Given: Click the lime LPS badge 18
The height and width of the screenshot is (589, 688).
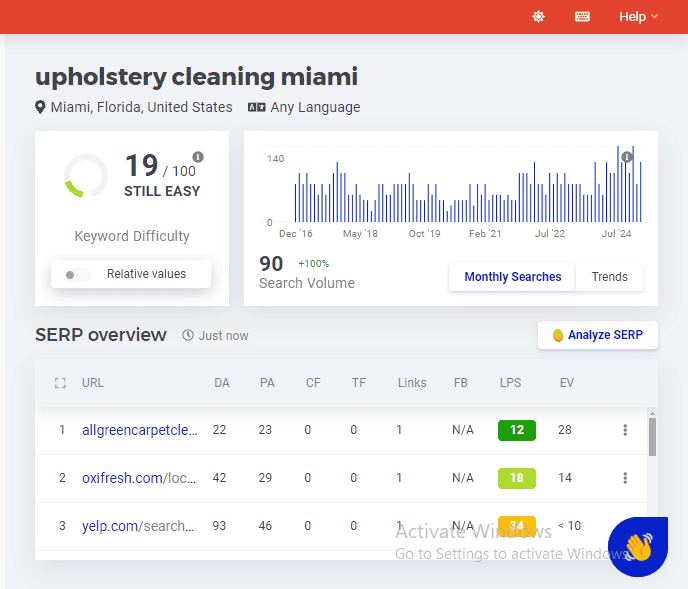Looking at the screenshot, I should [x=517, y=478].
